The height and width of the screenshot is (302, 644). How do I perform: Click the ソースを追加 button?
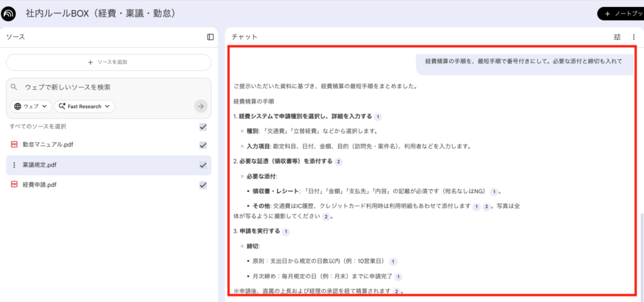tap(108, 62)
